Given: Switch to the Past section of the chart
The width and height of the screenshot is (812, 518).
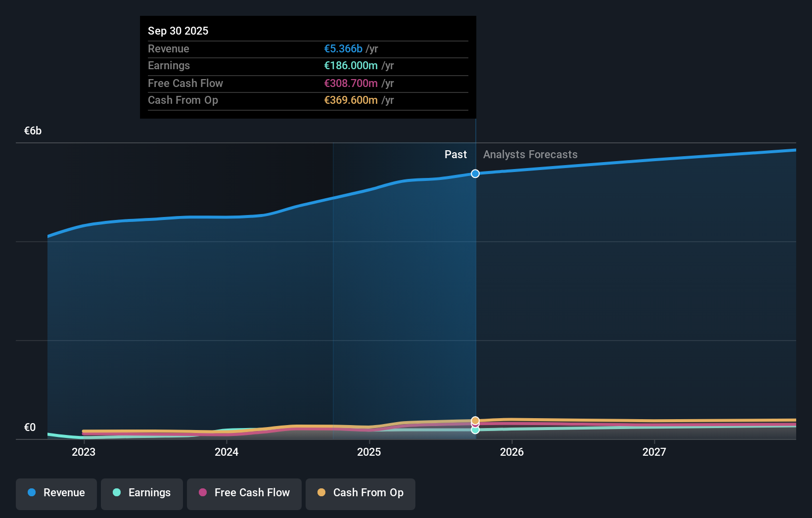Looking at the screenshot, I should point(455,154).
